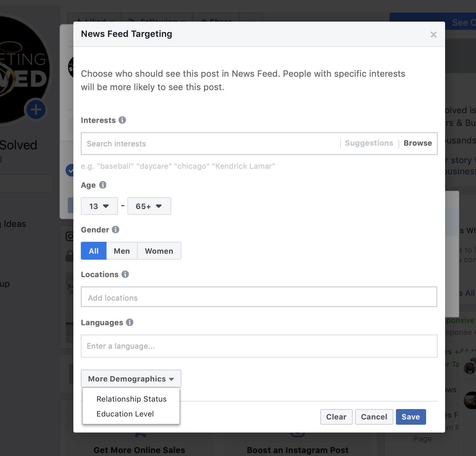This screenshot has width=476, height=456.
Task: Click the Age info icon
Action: pos(103,185)
